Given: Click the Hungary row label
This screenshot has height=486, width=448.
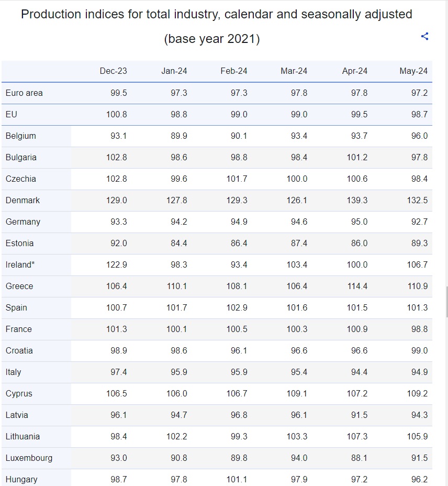Looking at the screenshot, I should pyautogui.click(x=21, y=479).
